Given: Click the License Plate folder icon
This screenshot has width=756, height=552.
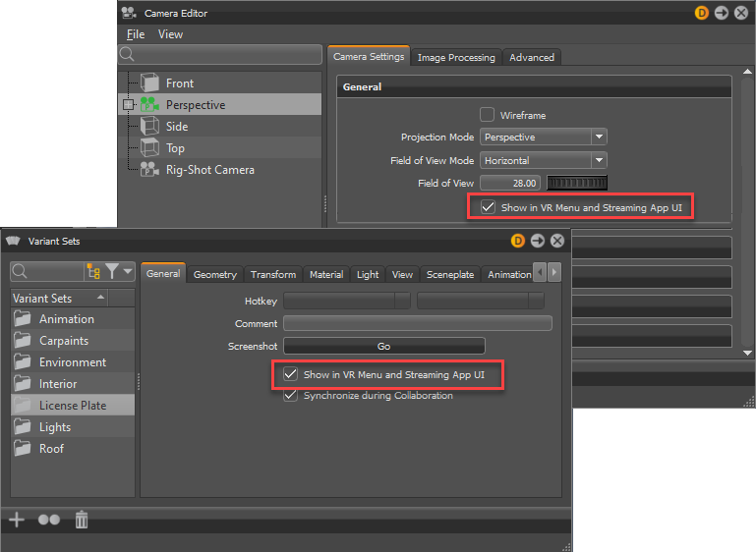Looking at the screenshot, I should click(x=23, y=406).
